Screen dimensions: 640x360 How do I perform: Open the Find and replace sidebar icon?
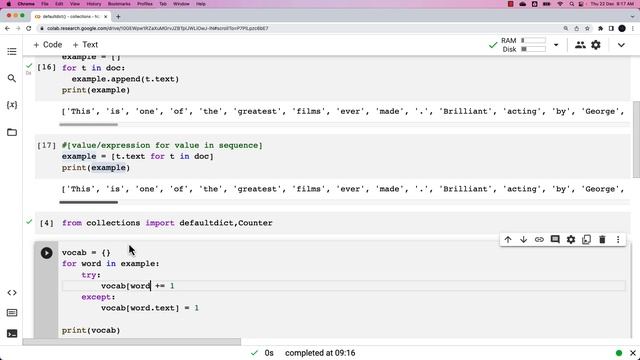(12, 78)
